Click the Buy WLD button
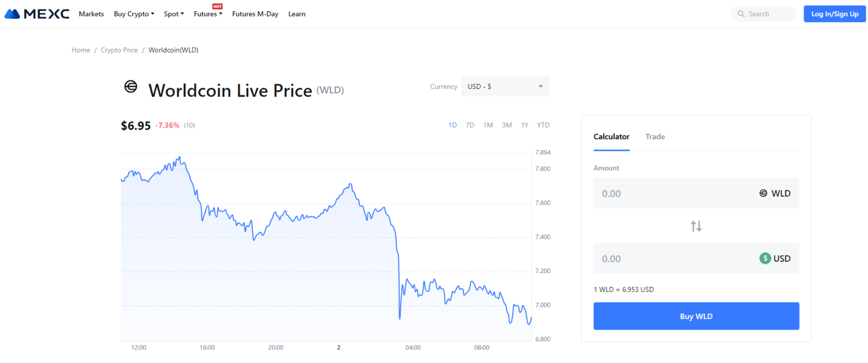Viewport: 868px width, 363px height. (696, 316)
